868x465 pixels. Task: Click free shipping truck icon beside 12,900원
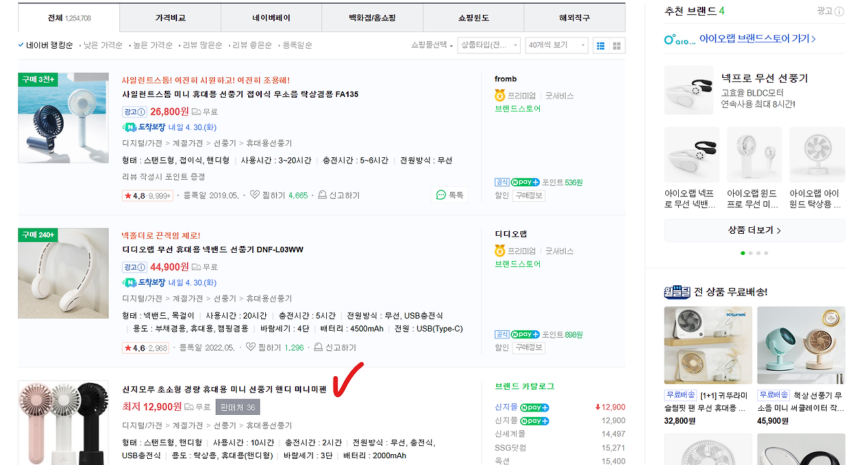189,407
